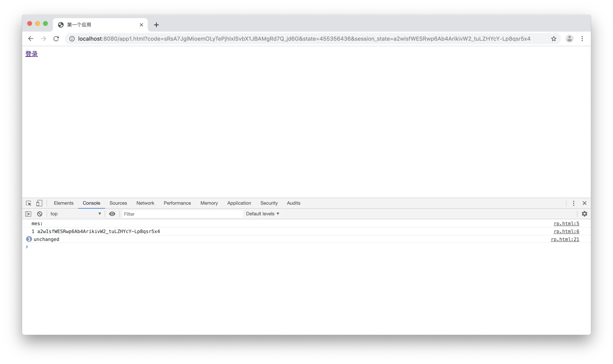Show the console sidebar panel

[x=28, y=214]
